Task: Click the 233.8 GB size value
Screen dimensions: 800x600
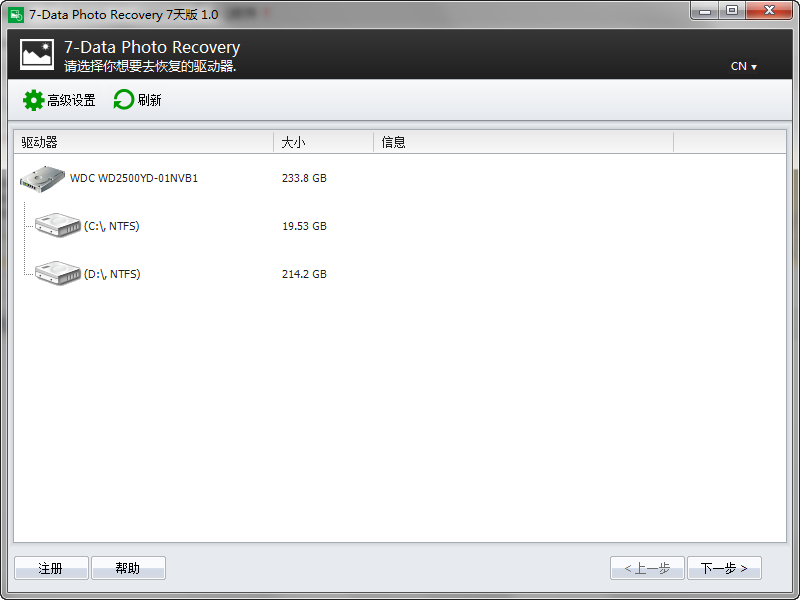Action: 304,178
